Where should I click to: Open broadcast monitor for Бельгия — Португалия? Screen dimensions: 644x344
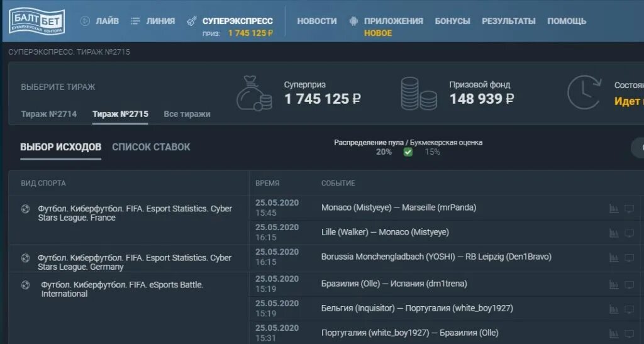629,309
